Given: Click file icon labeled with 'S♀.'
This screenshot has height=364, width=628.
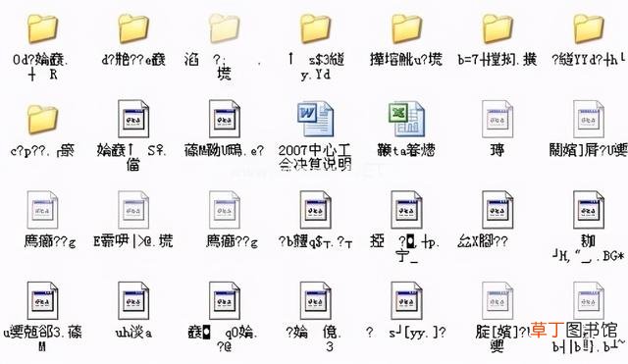Looking at the screenshot, I should coord(133,119).
